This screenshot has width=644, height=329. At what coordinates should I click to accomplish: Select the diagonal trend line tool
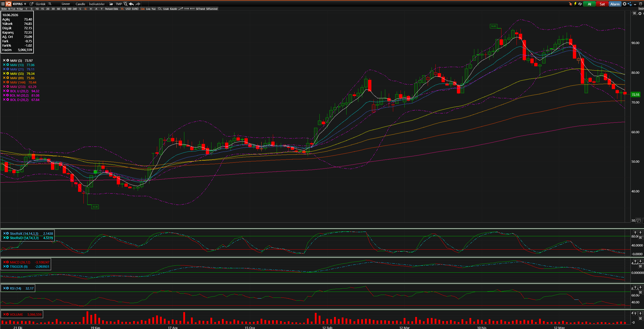click(x=180, y=9)
